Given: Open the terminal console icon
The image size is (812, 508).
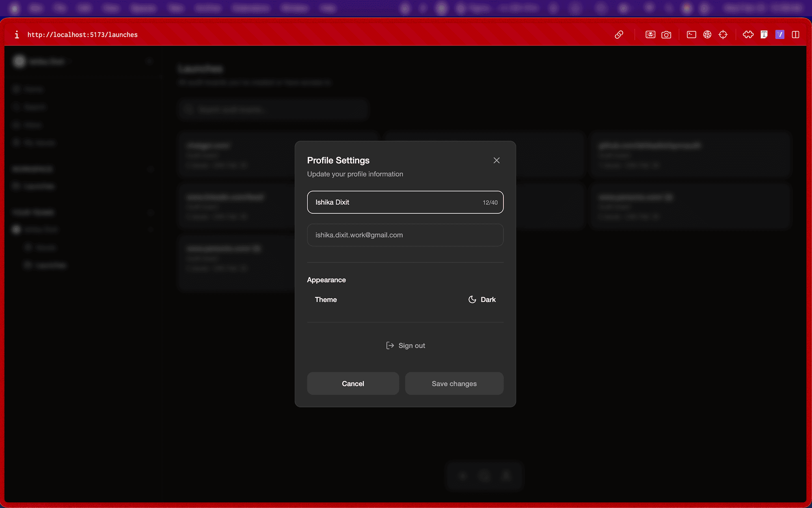Looking at the screenshot, I should point(691,34).
